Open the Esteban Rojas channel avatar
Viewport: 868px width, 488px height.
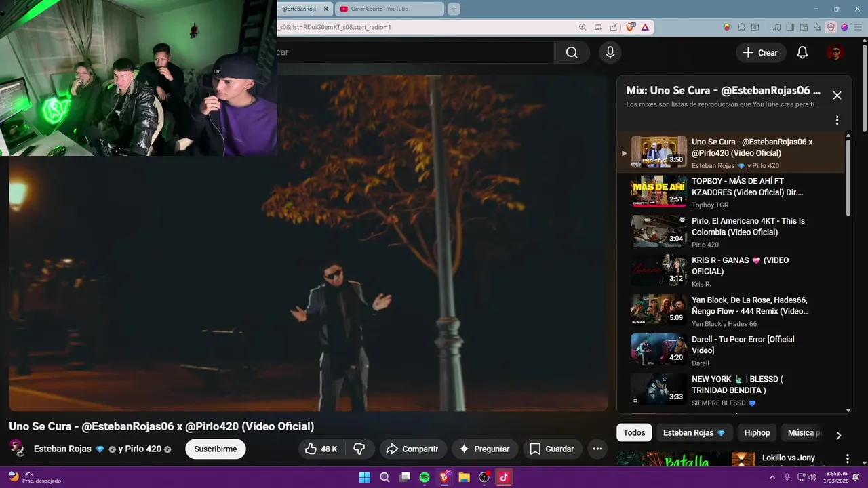click(17, 448)
